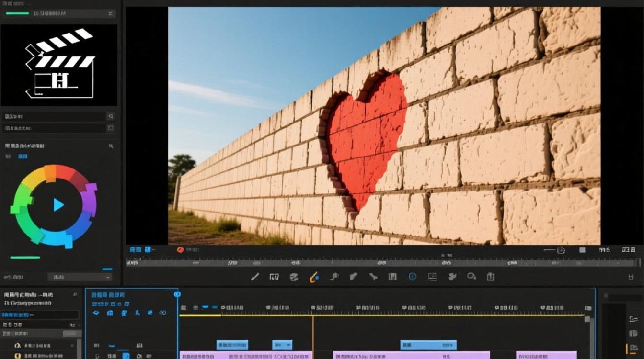
Task: Click the first blue icon in timeline panel header
Action: pos(96,313)
